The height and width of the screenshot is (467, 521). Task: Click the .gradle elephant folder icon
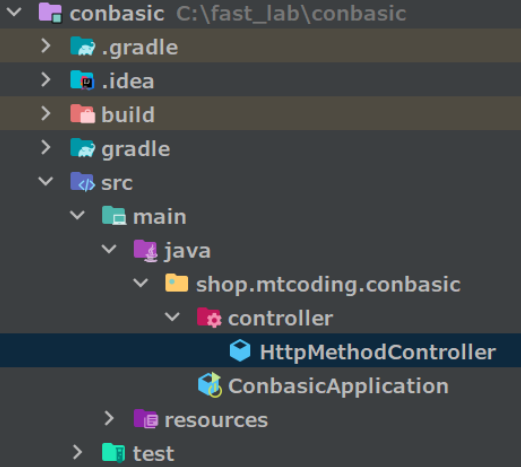click(x=83, y=46)
